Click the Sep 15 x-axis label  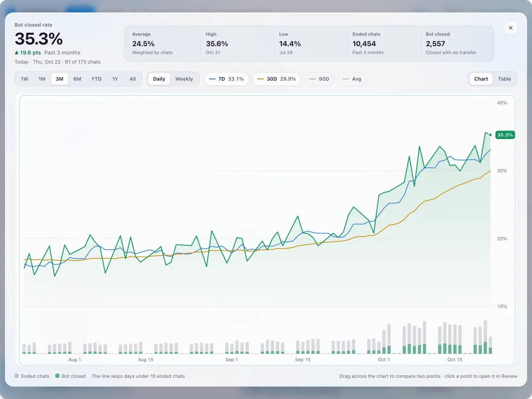tap(302, 360)
